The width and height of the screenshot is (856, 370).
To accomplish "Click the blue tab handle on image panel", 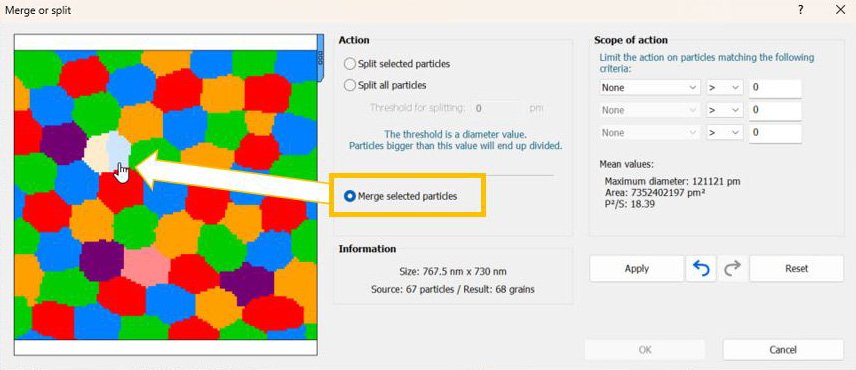I will coord(320,58).
